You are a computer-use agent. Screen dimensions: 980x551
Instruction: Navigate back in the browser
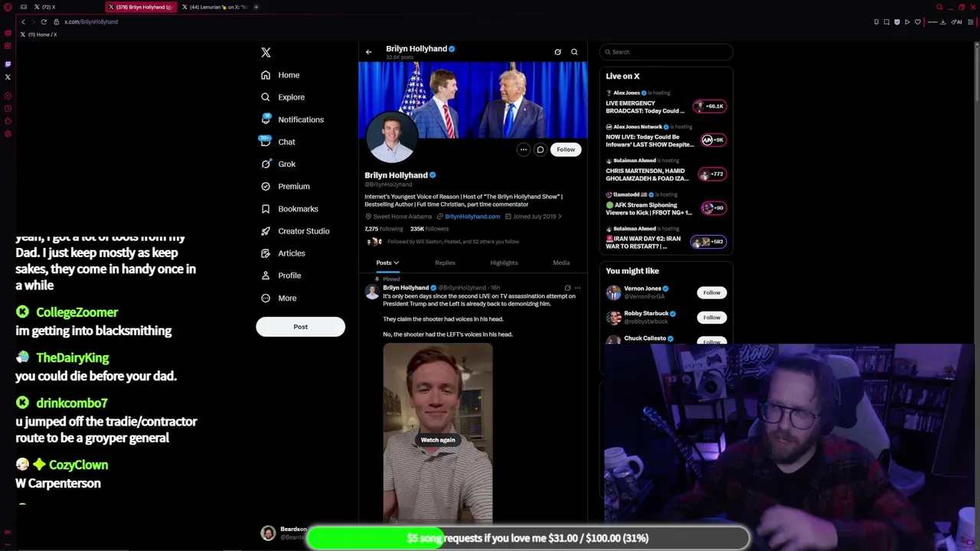23,21
